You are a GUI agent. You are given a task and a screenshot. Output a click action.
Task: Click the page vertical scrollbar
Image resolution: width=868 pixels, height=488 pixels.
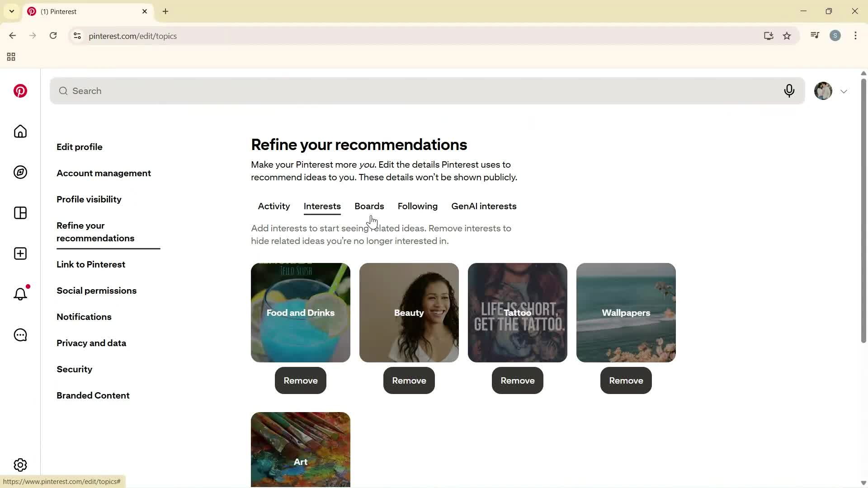[863, 210]
